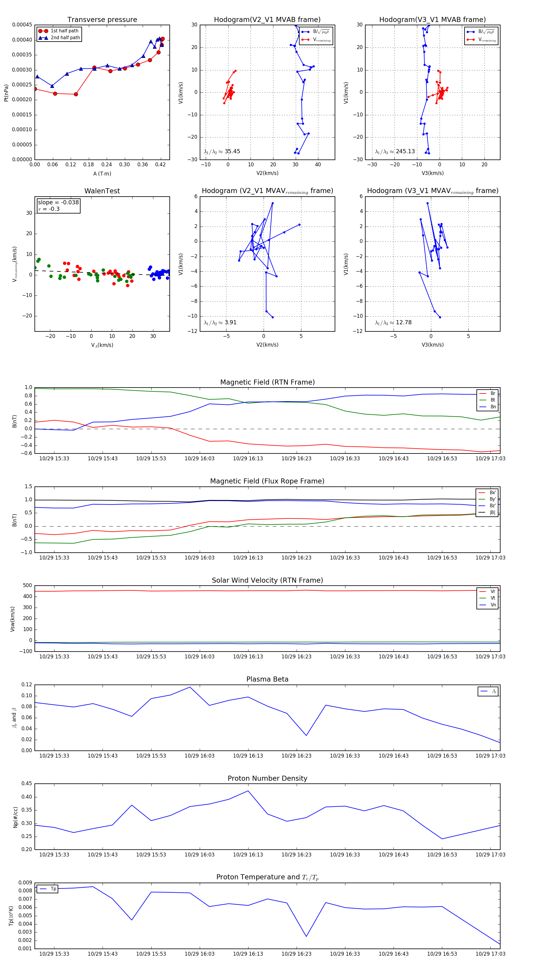Click the 'Proton Number Density' title
The image size is (535, 980).
coord(267,778)
